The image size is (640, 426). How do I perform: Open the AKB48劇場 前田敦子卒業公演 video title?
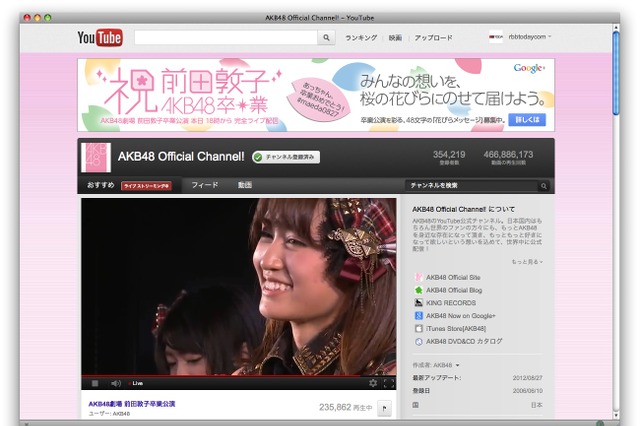pyautogui.click(x=132, y=404)
